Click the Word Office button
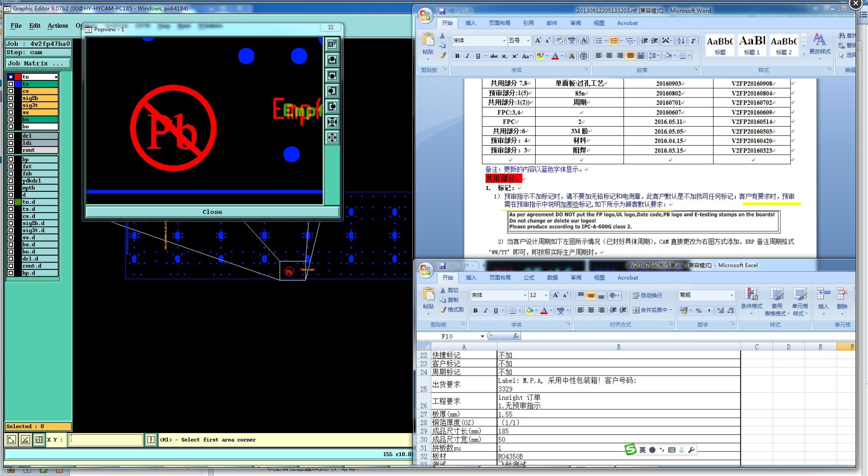Image resolution: width=868 pixels, height=476 pixels. (x=425, y=15)
